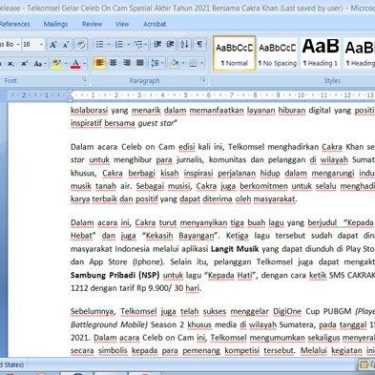Toggle Justify alignment

point(140,63)
